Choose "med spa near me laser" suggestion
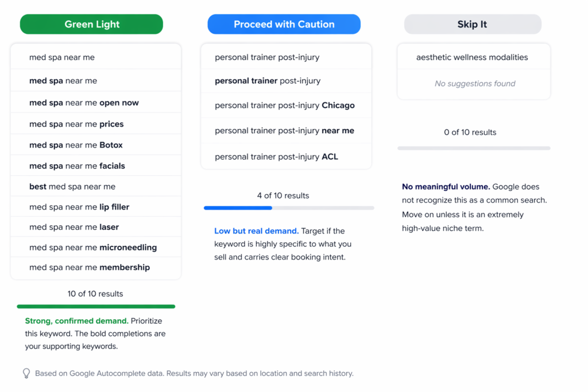The width and height of the screenshot is (588, 392). point(74,227)
